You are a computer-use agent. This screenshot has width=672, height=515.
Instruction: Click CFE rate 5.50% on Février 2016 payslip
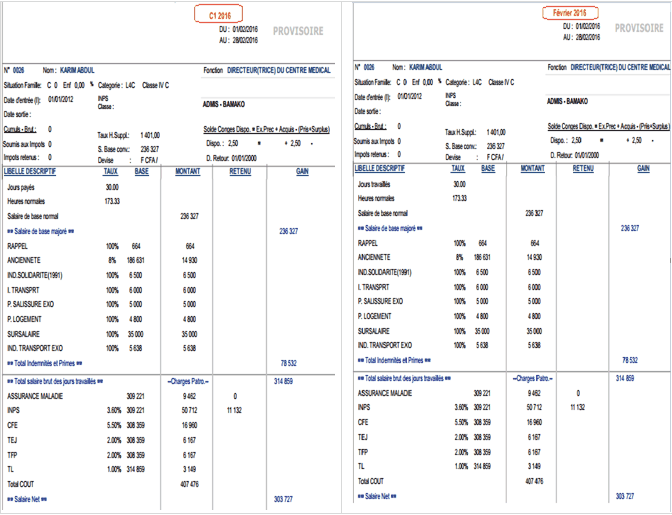461,422
